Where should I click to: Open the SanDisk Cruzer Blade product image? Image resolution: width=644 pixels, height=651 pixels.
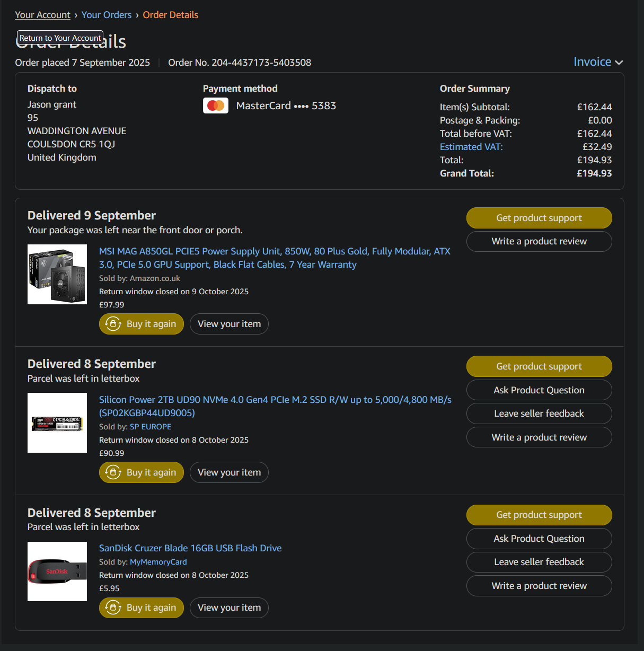(57, 571)
